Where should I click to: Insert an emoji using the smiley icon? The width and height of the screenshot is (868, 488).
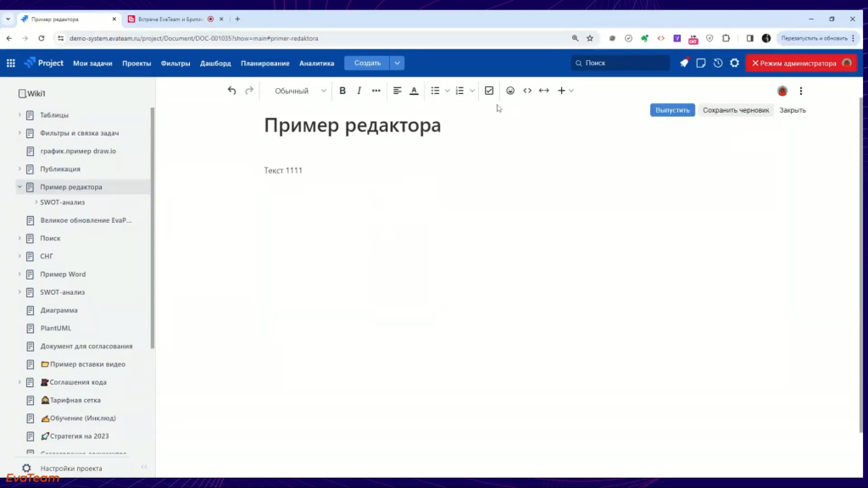pyautogui.click(x=510, y=91)
